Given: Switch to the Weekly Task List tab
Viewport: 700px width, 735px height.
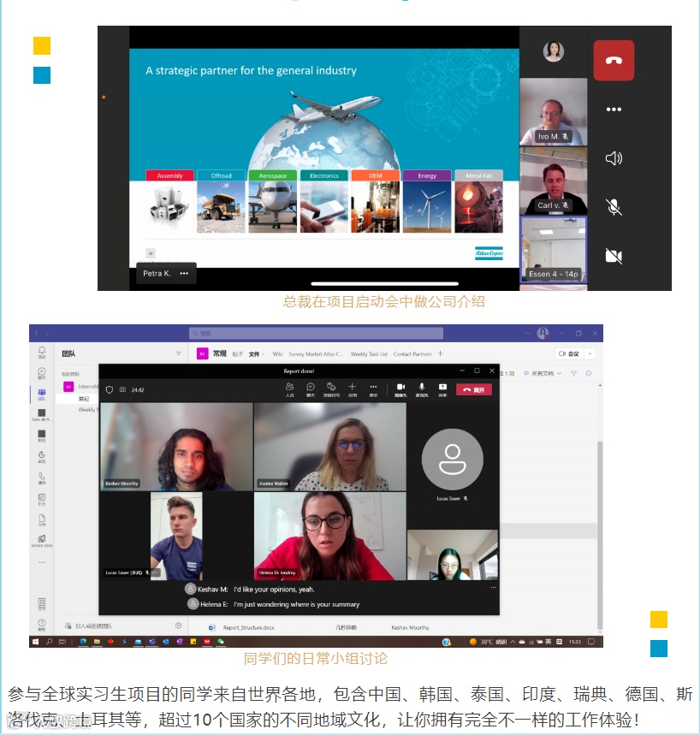Looking at the screenshot, I should 369,354.
